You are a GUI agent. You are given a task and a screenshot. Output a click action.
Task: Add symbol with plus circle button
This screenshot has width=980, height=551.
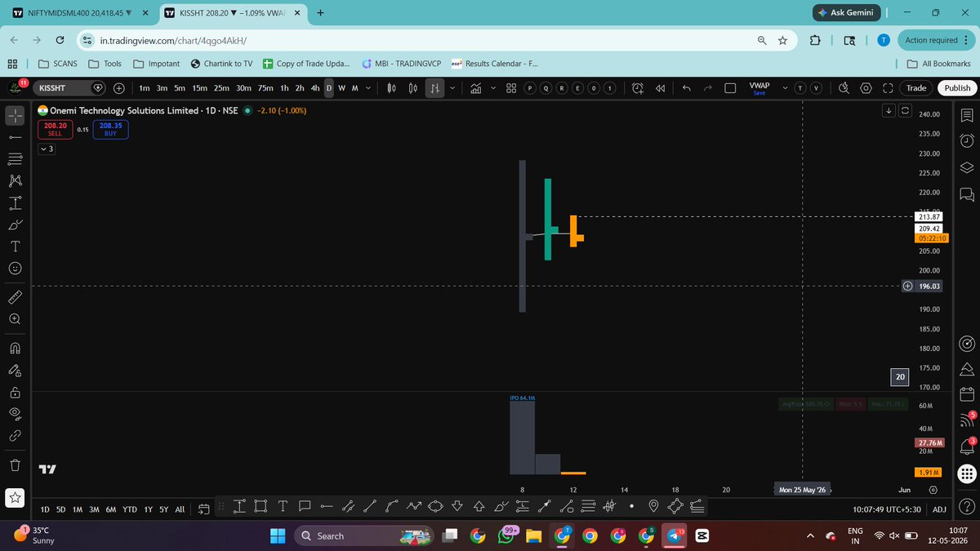click(119, 88)
